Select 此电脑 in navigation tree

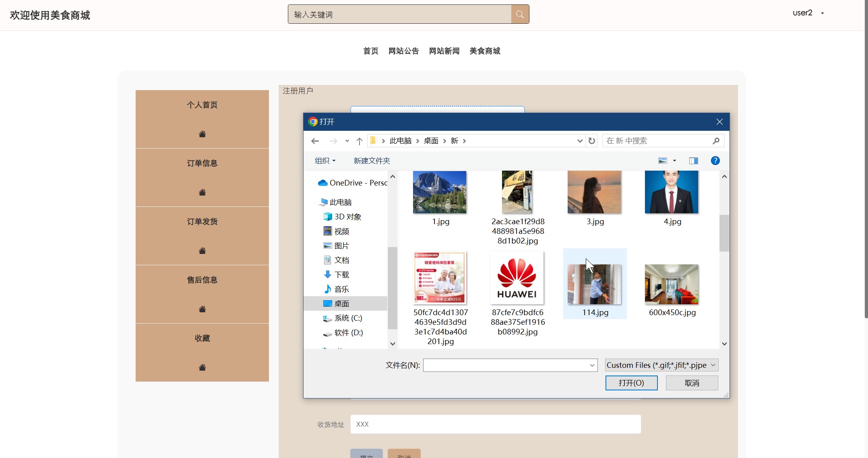coord(335,202)
